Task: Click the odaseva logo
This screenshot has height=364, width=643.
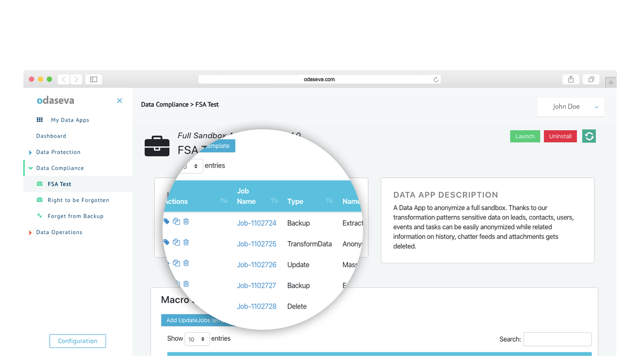Action: 55,101
